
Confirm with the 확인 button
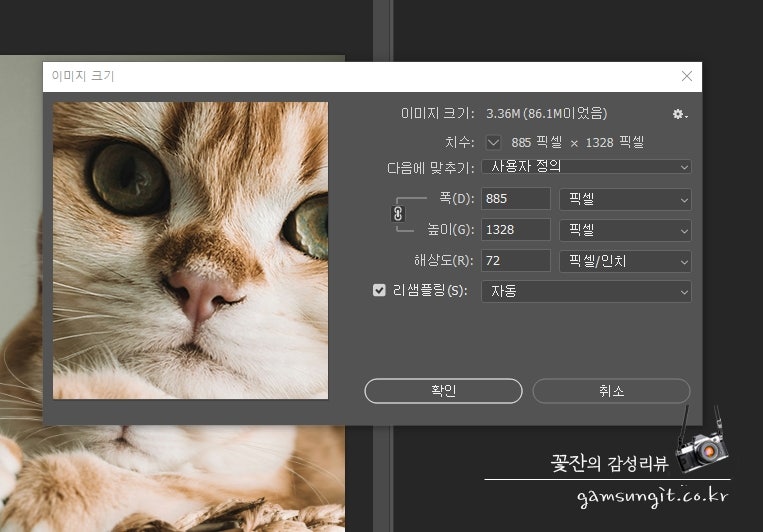443,391
